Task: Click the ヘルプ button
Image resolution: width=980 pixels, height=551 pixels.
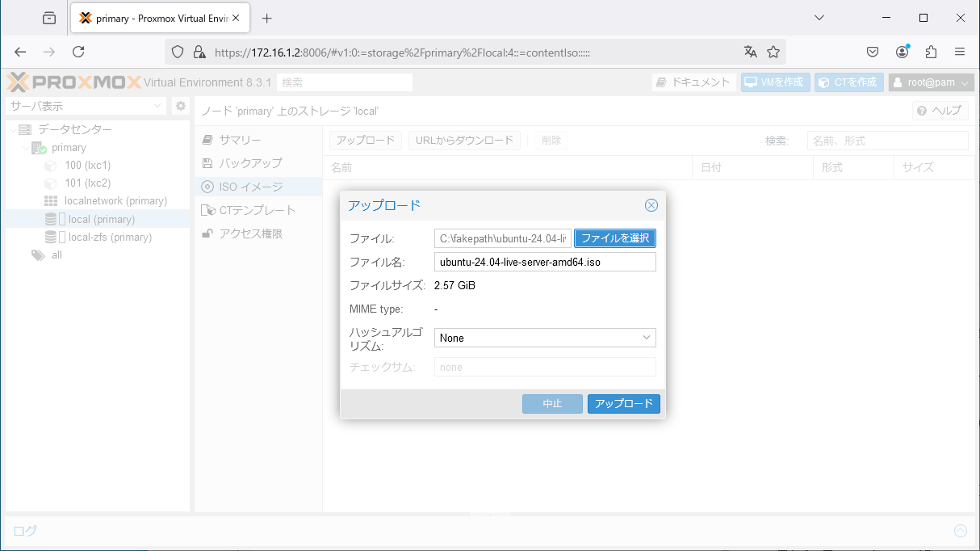Action: (x=940, y=111)
